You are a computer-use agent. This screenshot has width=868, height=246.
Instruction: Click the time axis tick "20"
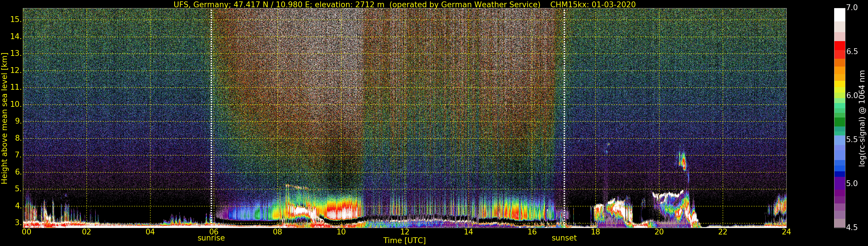(x=659, y=232)
